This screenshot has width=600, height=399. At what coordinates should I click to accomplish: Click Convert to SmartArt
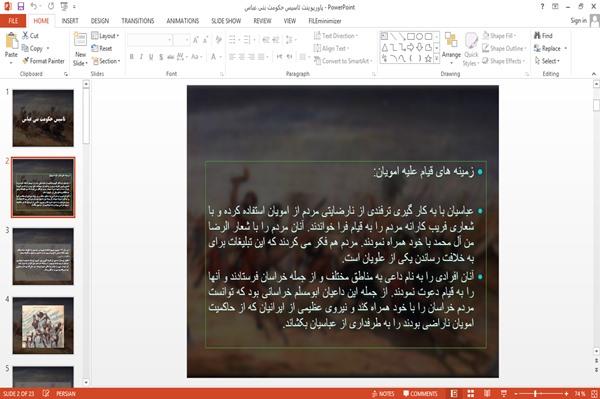click(x=342, y=61)
